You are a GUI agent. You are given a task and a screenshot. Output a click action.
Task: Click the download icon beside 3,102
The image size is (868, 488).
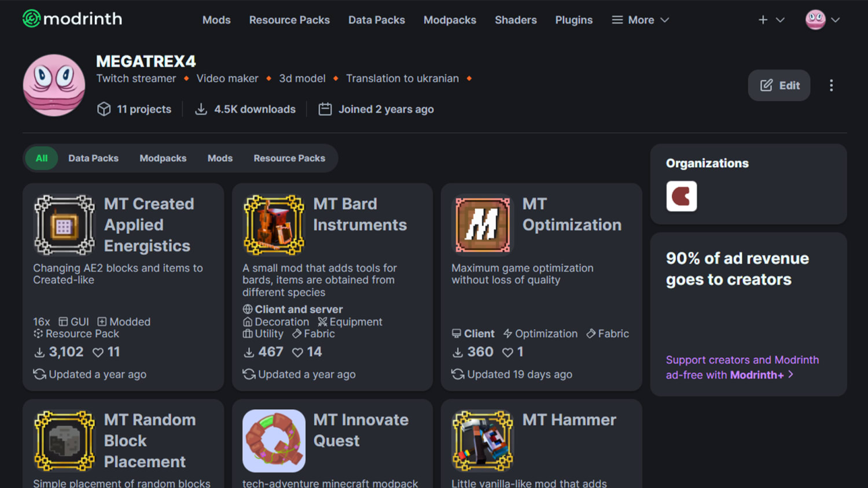[x=39, y=352]
